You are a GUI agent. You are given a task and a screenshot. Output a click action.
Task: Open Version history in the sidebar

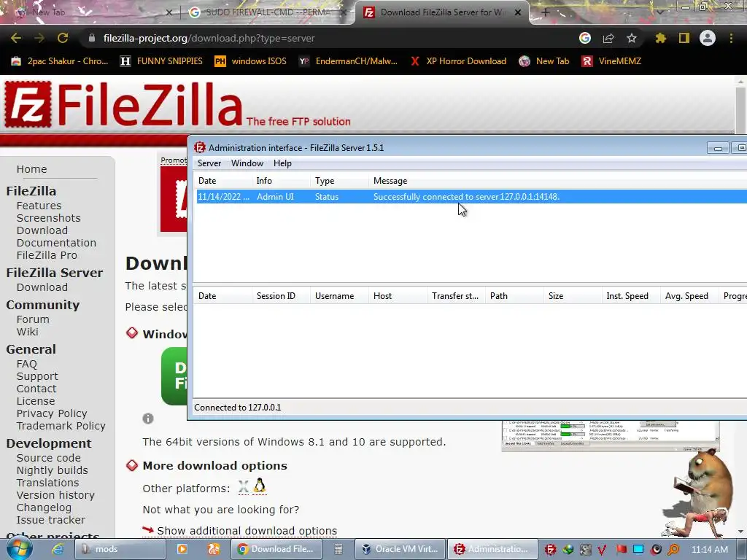coord(55,495)
